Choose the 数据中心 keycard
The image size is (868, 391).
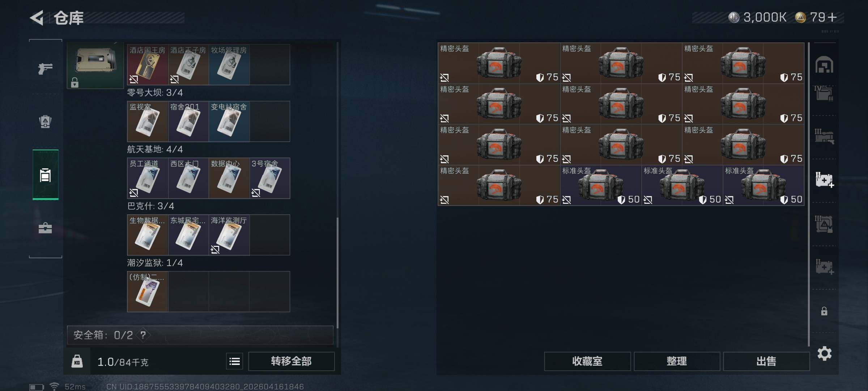coord(229,178)
